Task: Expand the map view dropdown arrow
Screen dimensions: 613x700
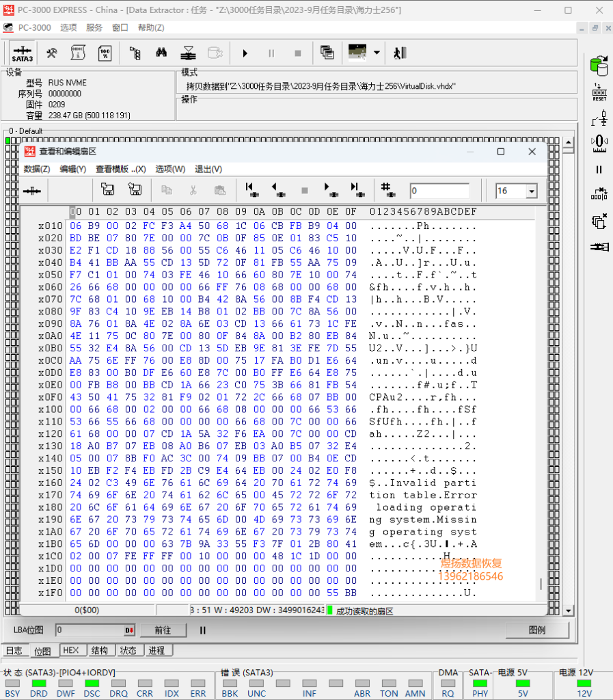Action: pos(377,53)
